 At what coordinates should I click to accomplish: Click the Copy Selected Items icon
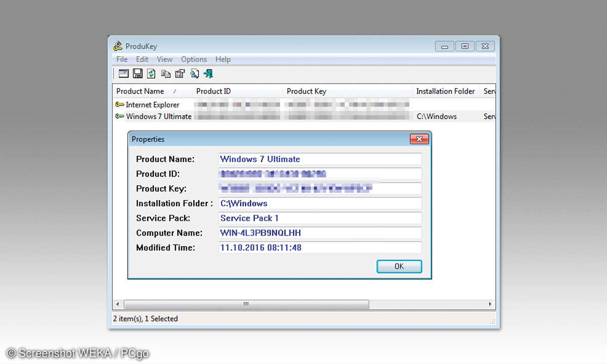click(x=166, y=74)
